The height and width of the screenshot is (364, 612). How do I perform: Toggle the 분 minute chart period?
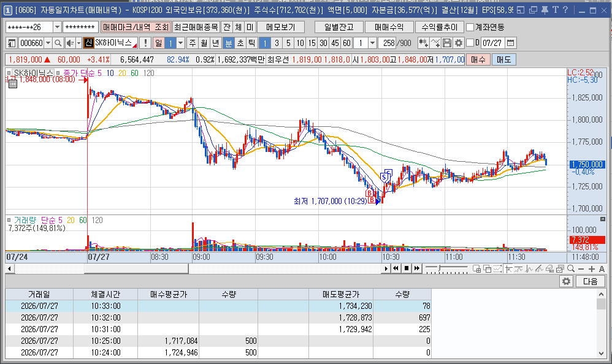coord(228,43)
